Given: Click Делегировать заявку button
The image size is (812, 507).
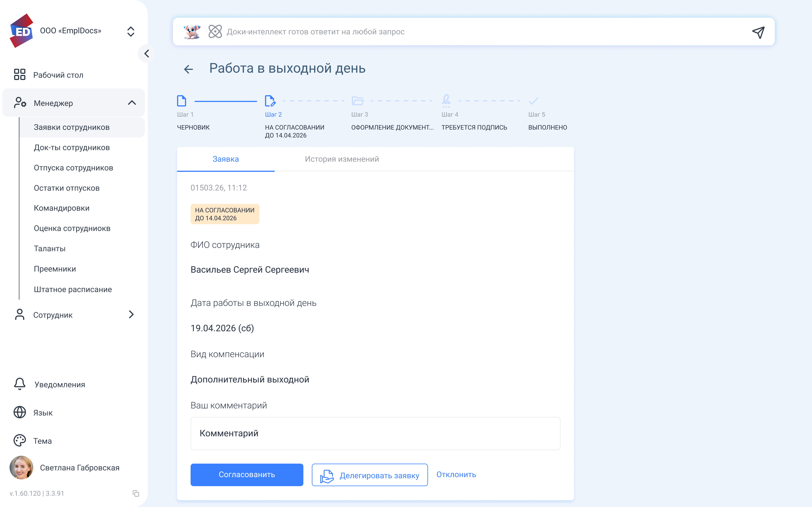Looking at the screenshot, I should point(369,475).
